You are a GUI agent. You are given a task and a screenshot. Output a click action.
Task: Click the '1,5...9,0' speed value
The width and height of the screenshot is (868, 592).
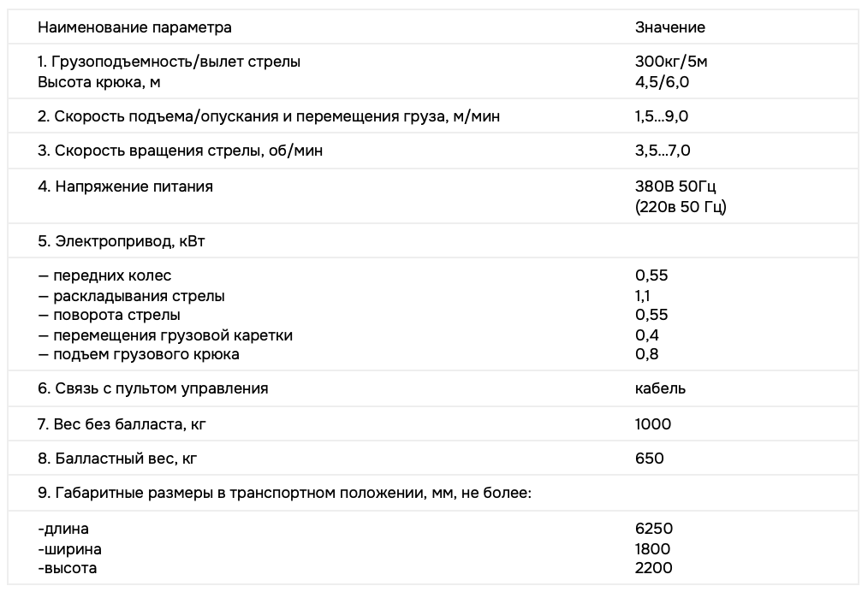(x=663, y=117)
